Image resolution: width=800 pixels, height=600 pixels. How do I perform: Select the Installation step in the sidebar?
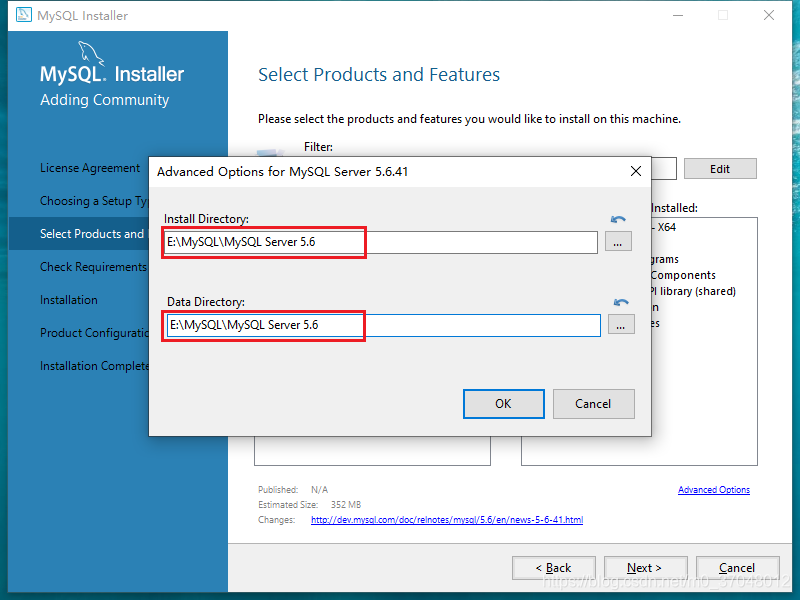click(69, 300)
